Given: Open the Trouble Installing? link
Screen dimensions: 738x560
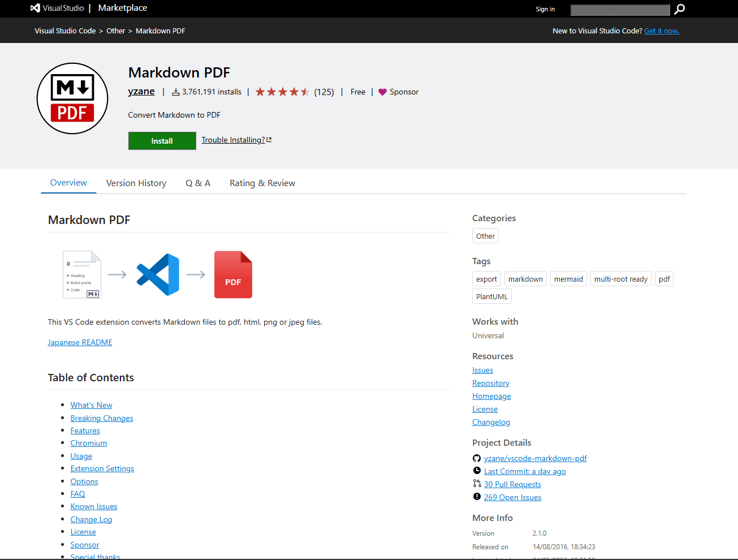Looking at the screenshot, I should click(233, 140).
